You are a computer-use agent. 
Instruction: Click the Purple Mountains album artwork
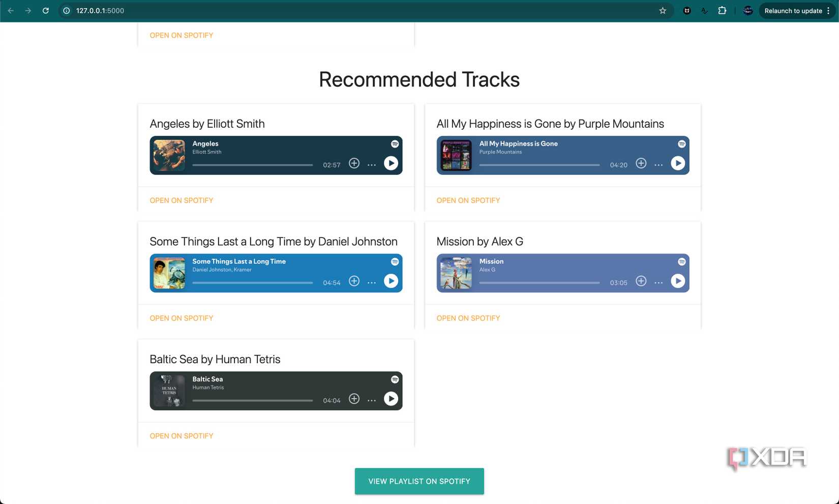tap(456, 155)
